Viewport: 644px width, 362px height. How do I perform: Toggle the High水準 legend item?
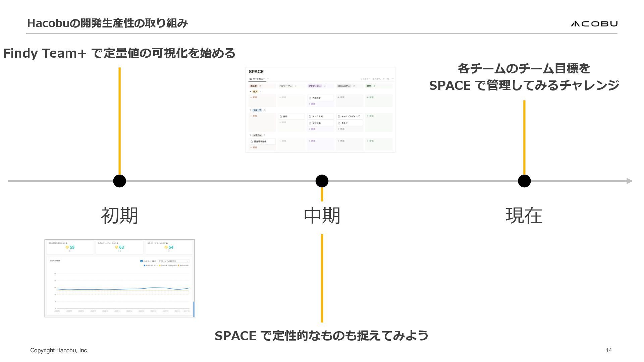tap(172, 265)
